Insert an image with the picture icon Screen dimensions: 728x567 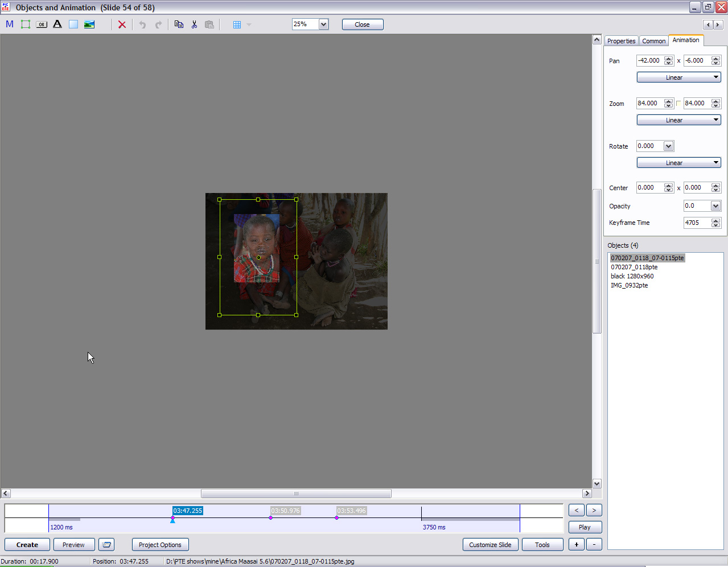pyautogui.click(x=89, y=24)
